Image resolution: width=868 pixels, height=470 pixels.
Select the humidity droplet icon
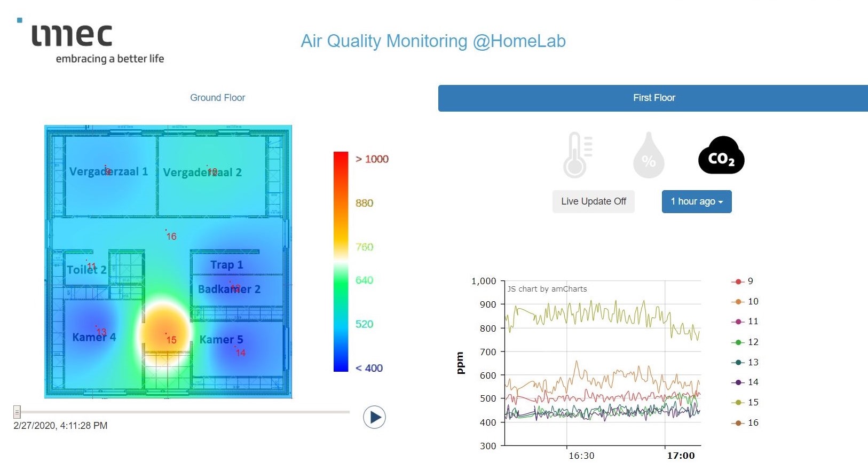[x=649, y=155]
